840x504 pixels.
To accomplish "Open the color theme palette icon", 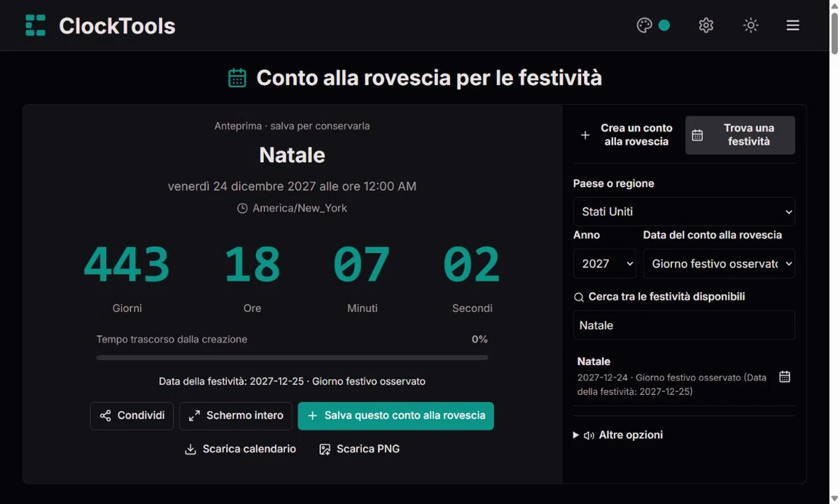I will [644, 25].
